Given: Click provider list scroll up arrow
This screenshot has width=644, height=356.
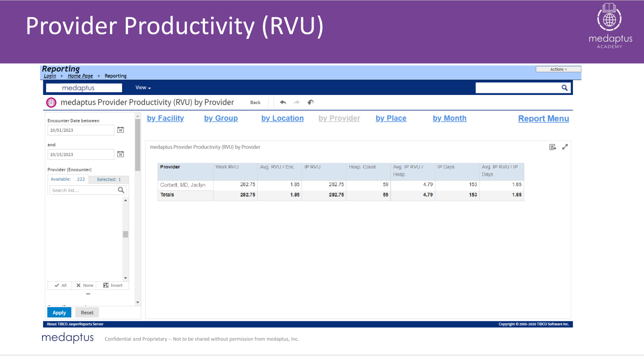Looking at the screenshot, I should (x=125, y=200).
